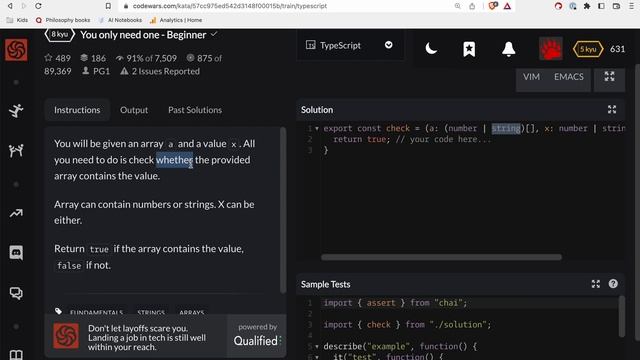The image size is (640, 360).
Task: Open the docs book icon in sidebar
Action: [x=16, y=355]
